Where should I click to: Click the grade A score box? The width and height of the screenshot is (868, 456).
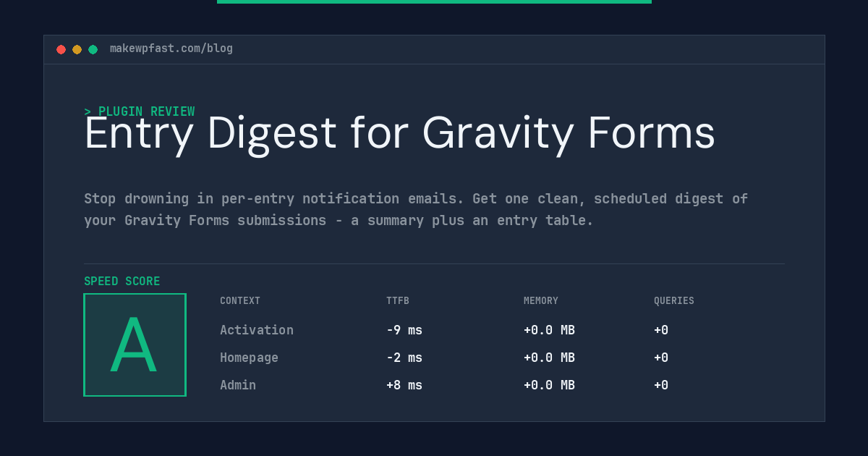tap(135, 345)
